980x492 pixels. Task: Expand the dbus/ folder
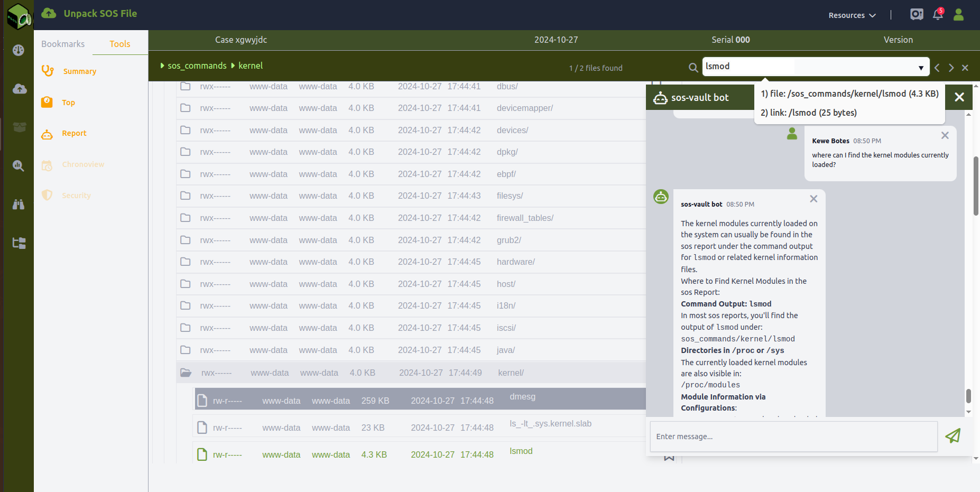507,86
